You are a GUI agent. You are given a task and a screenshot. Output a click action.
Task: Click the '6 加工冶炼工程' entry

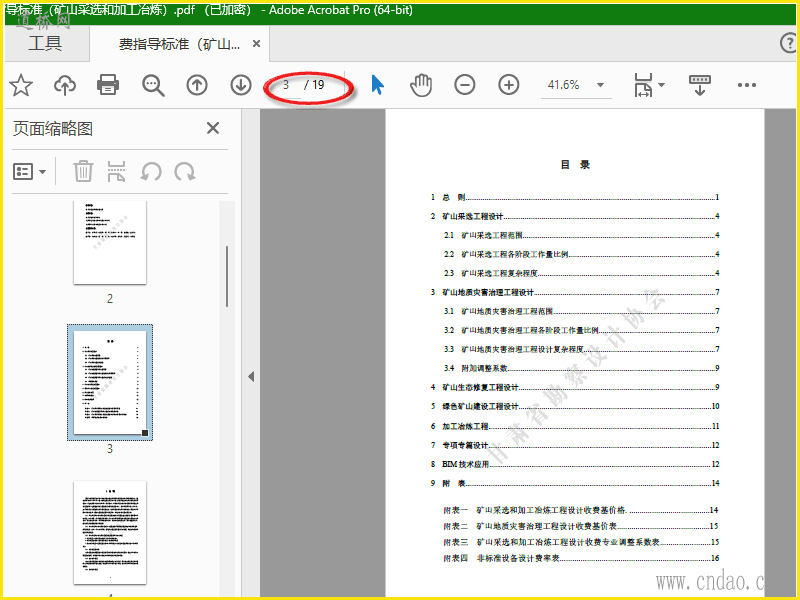click(574, 426)
